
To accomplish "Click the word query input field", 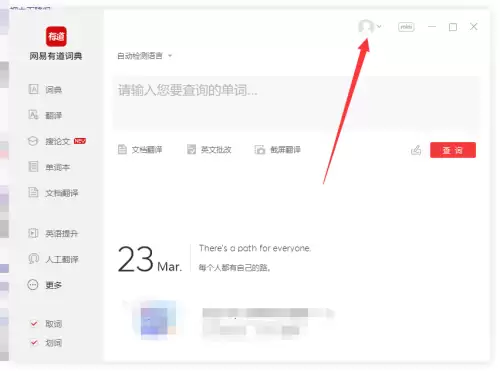I will (296, 103).
